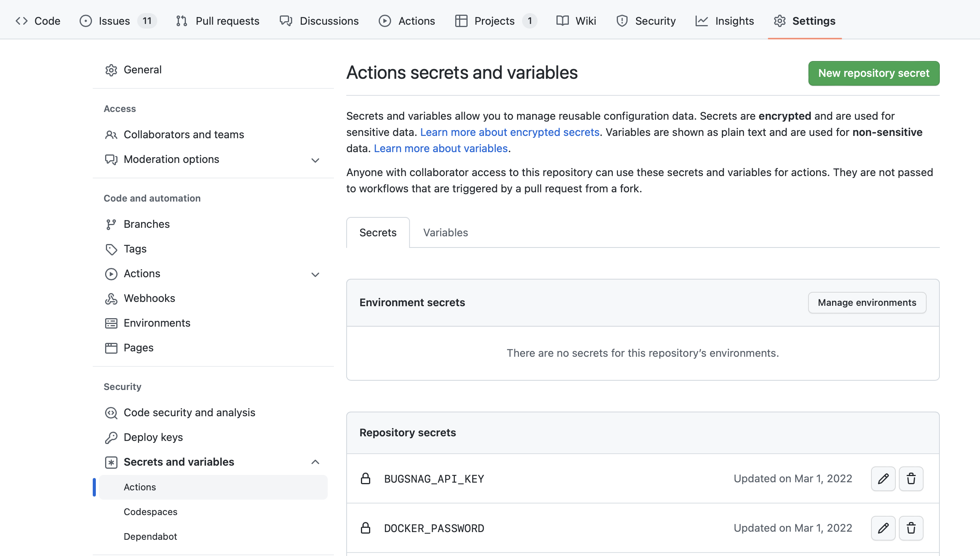The width and height of the screenshot is (980, 556).
Task: Click the Tags icon in sidebar
Action: tap(111, 249)
